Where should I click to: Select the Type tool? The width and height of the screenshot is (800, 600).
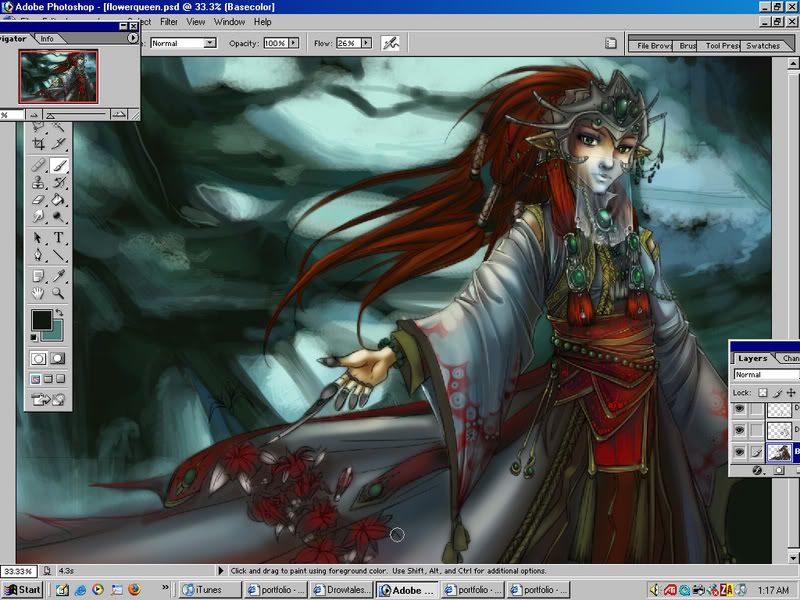coord(59,238)
